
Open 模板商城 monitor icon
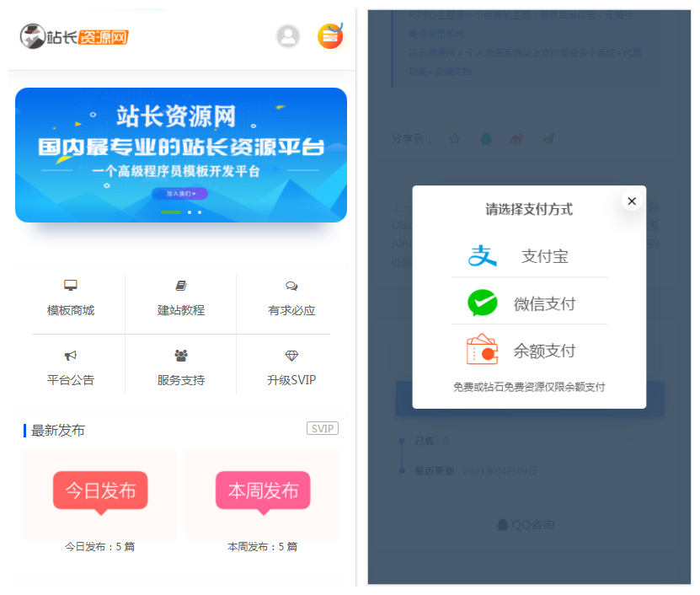pos(71,286)
